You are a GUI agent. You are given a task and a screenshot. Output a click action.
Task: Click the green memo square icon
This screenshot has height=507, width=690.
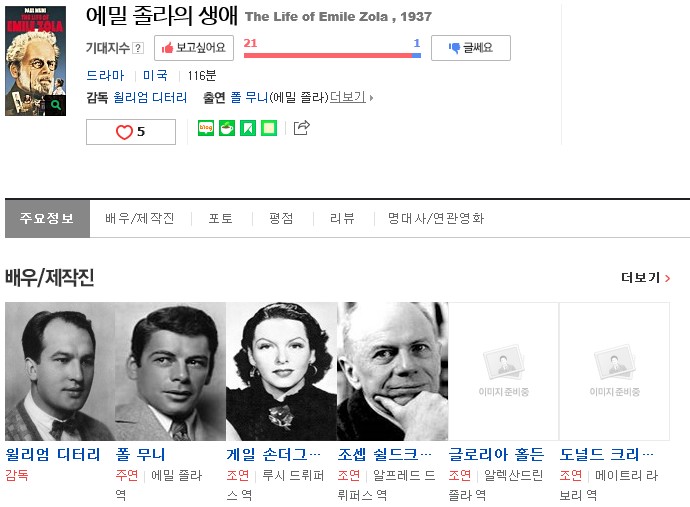(269, 128)
